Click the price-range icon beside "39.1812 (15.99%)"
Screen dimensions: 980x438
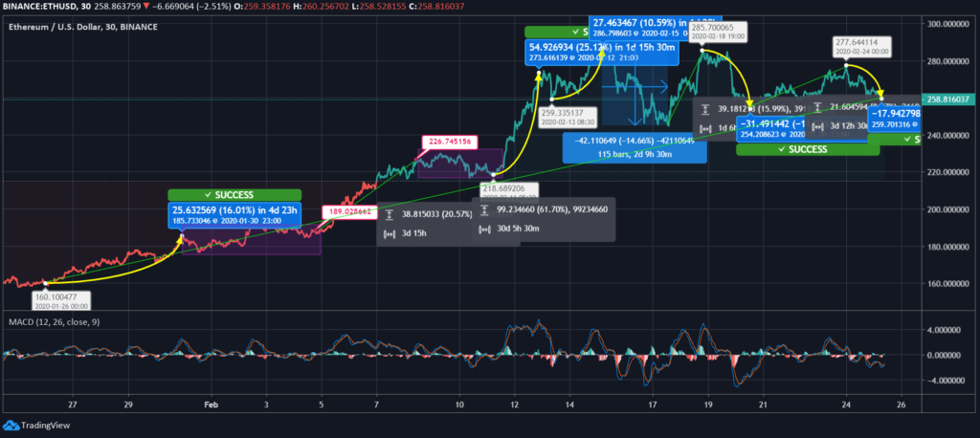(x=705, y=109)
